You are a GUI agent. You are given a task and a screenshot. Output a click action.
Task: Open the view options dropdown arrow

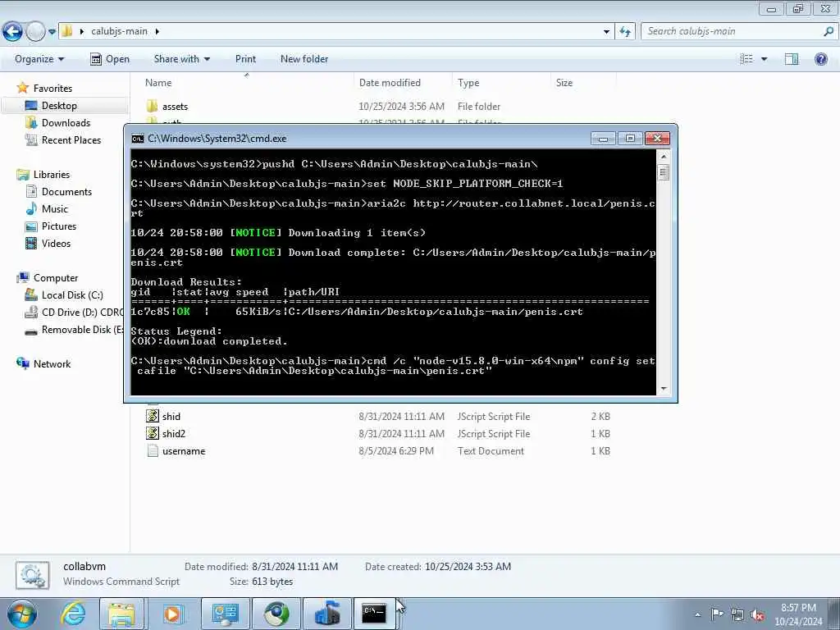click(x=764, y=59)
